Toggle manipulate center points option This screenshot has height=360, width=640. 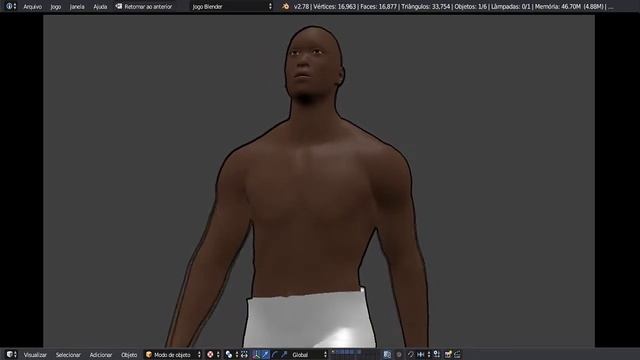point(244,355)
